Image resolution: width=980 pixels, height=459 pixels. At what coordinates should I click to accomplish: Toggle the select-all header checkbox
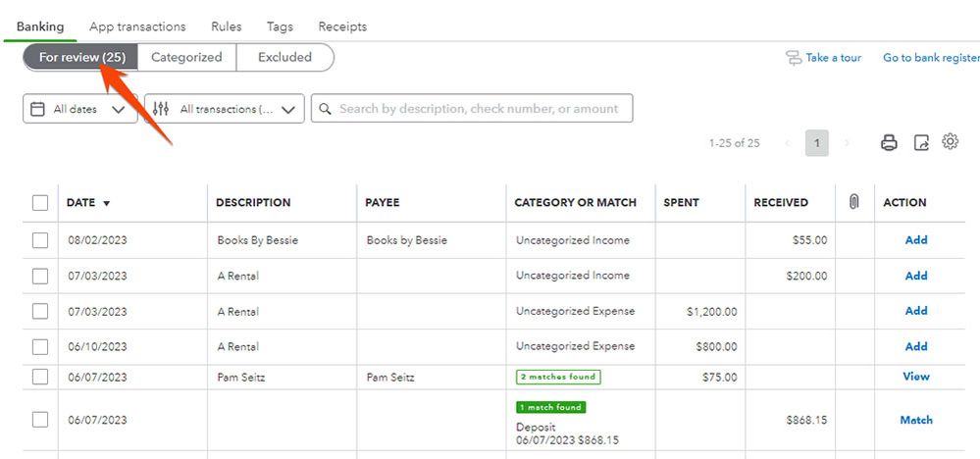click(40, 203)
